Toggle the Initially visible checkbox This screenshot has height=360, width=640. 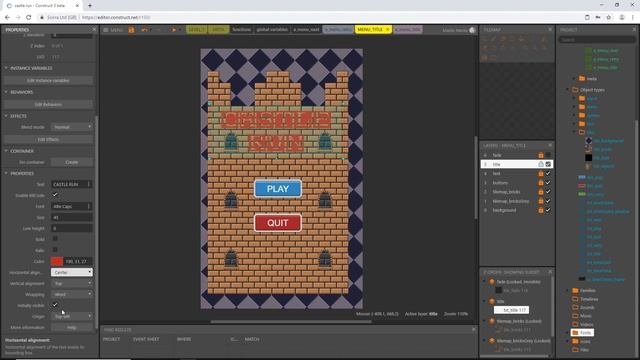pyautogui.click(x=55, y=305)
